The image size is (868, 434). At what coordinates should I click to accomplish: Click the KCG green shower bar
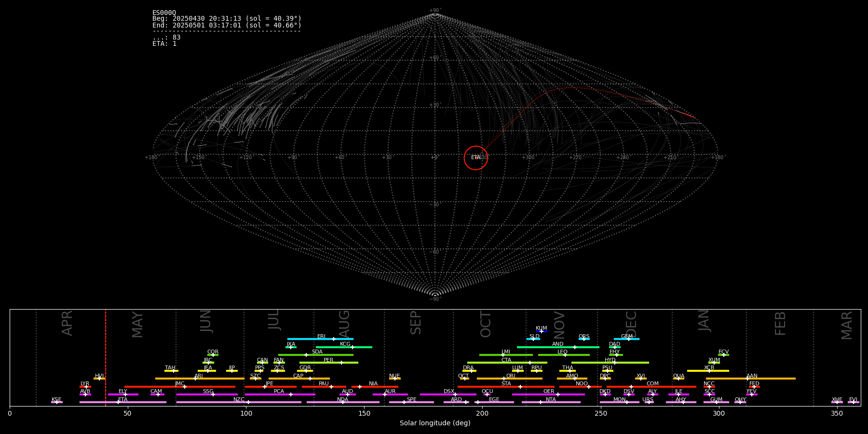(x=344, y=347)
